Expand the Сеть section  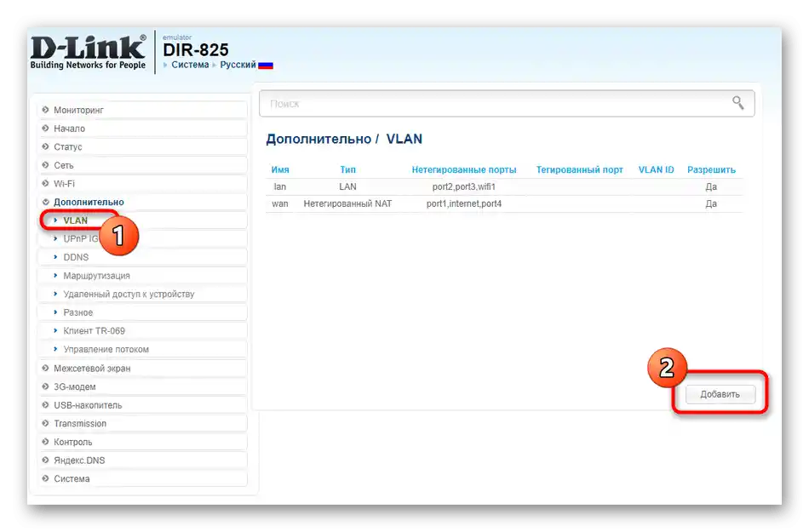[x=142, y=165]
